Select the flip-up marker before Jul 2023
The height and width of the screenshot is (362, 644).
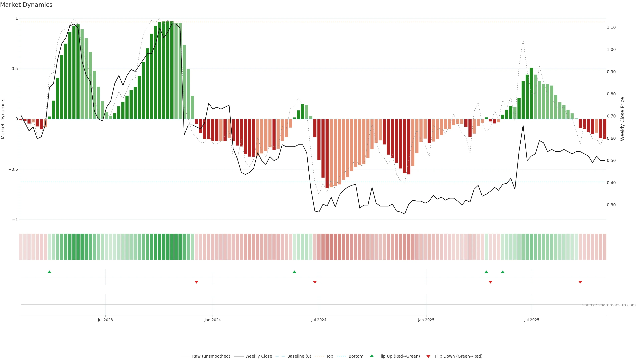49,272
